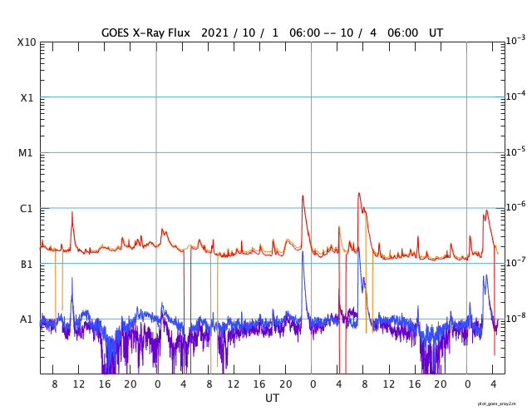Click the 10⁻⁸ right axis value
Viewport: 532px width, 416px height.
coord(515,318)
